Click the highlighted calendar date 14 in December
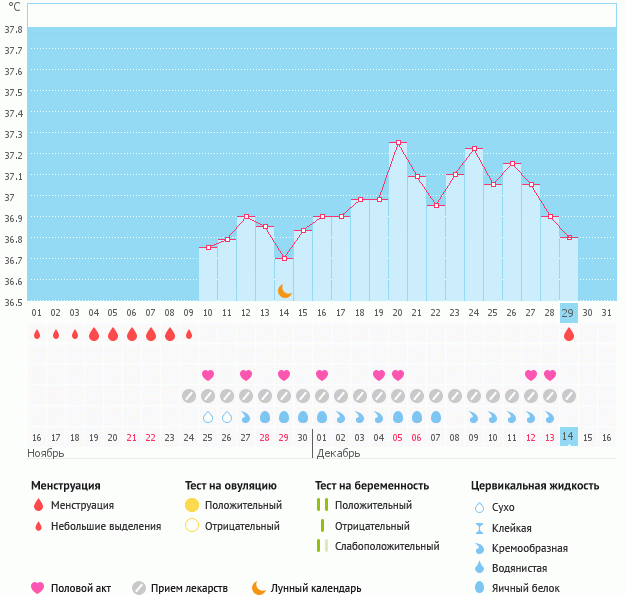626x595 pixels. point(569,437)
